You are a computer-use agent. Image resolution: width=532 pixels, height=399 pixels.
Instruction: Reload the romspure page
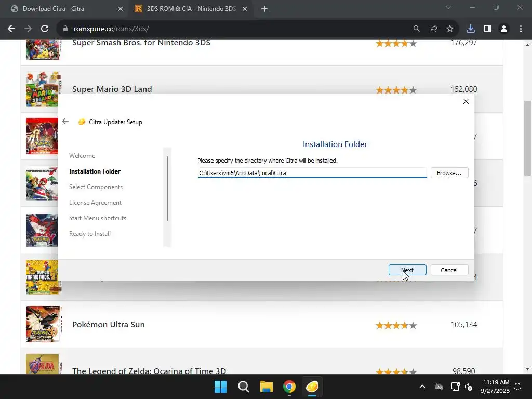click(45, 29)
